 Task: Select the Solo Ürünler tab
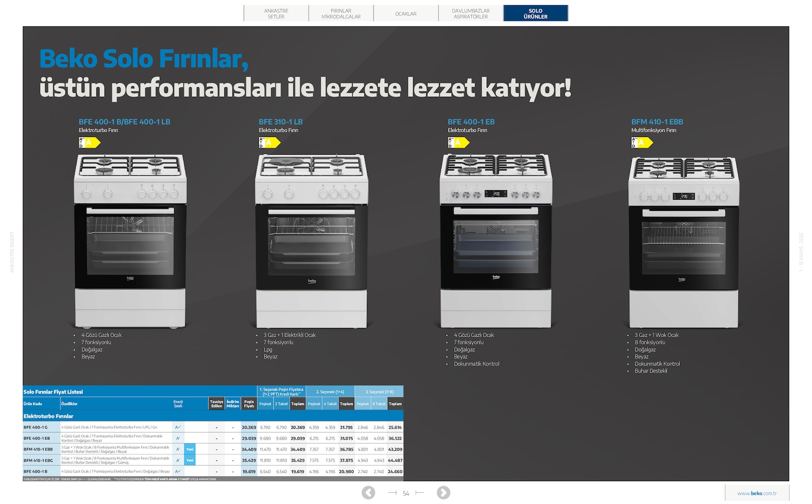coord(535,14)
